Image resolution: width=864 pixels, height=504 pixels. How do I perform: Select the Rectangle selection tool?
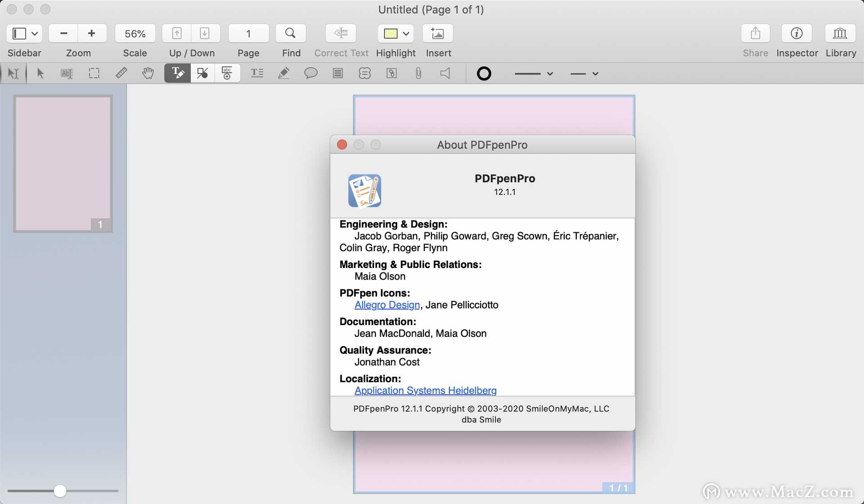94,73
